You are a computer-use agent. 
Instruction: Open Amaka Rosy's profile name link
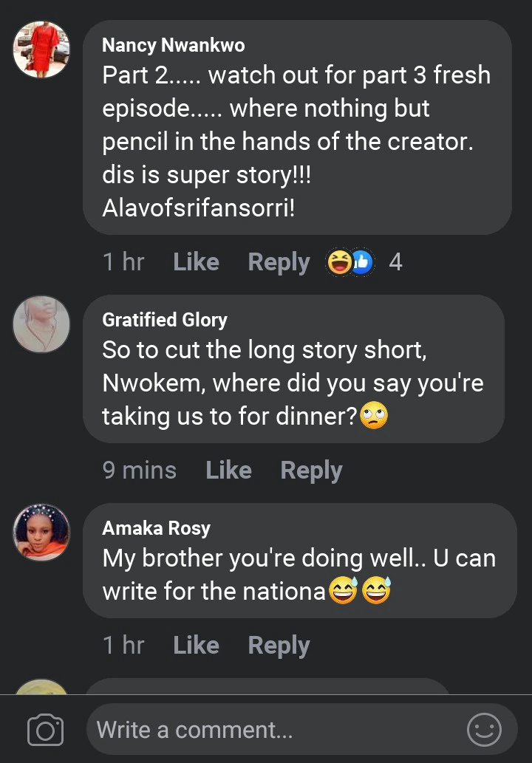pyautogui.click(x=156, y=528)
